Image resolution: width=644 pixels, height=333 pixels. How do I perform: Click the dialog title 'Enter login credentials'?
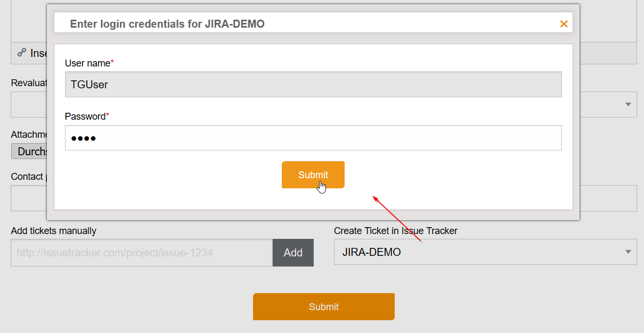point(167,24)
